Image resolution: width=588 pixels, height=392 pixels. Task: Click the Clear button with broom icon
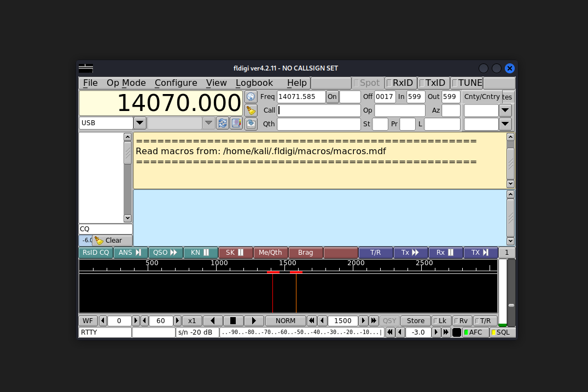point(113,240)
